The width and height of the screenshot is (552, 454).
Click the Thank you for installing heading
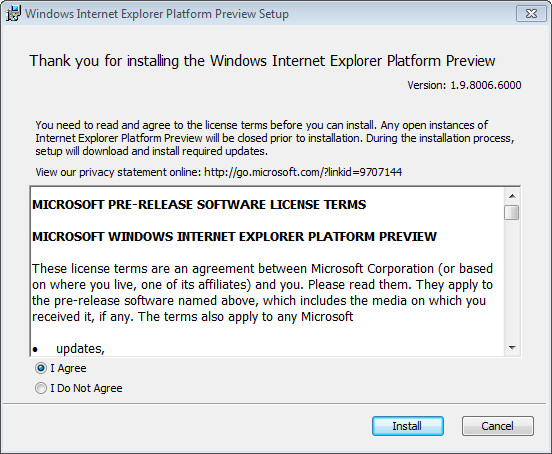(x=262, y=61)
